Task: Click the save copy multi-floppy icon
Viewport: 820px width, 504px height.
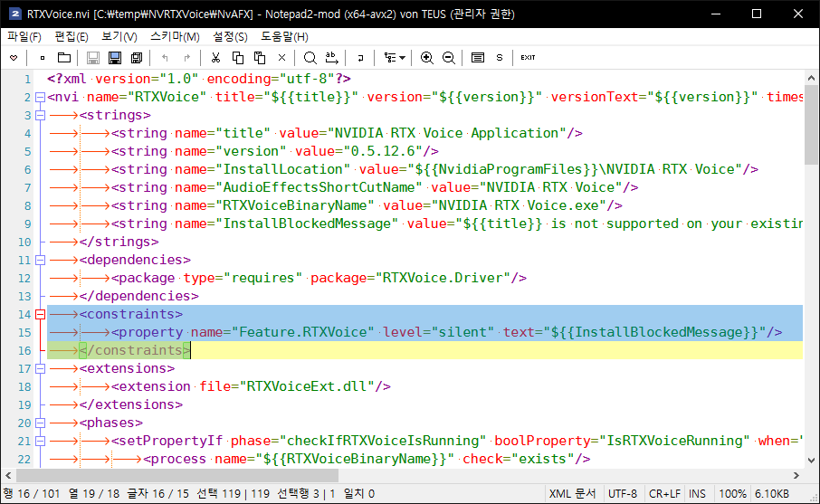Action: pos(137,58)
